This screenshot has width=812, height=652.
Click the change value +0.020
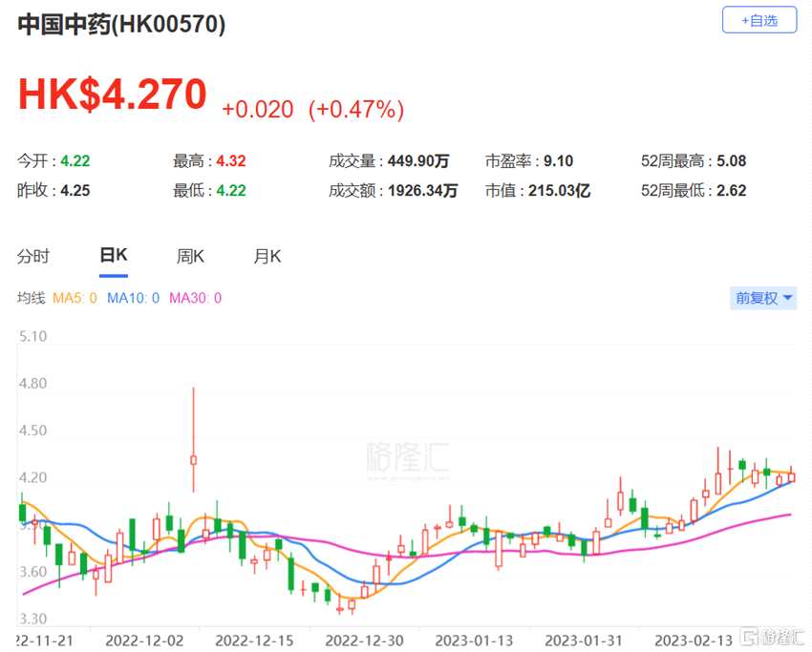pyautogui.click(x=257, y=110)
